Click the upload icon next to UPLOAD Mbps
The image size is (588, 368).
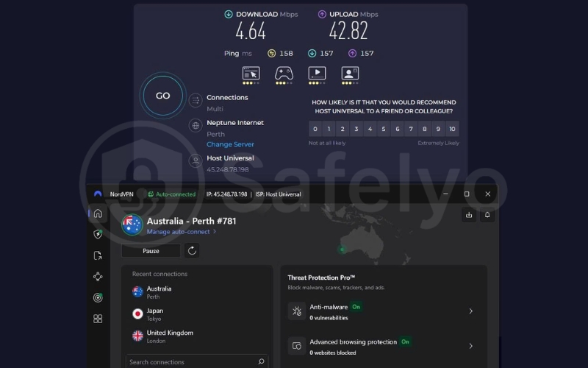[x=322, y=14]
